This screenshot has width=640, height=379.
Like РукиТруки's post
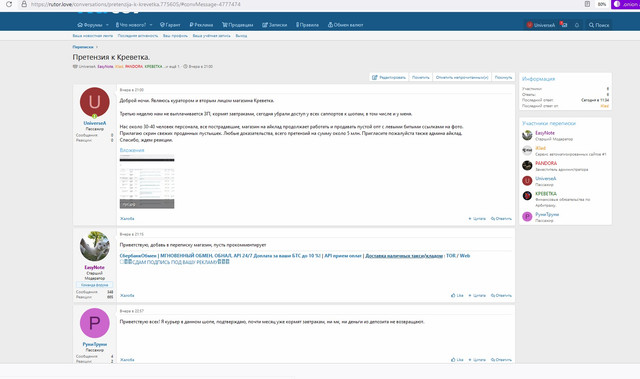tap(457, 360)
